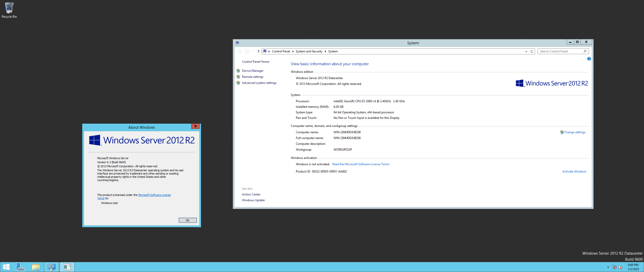Click OK in the About Windows dialog
Image resolution: width=644 pixels, height=272 pixels.
pos(187,220)
